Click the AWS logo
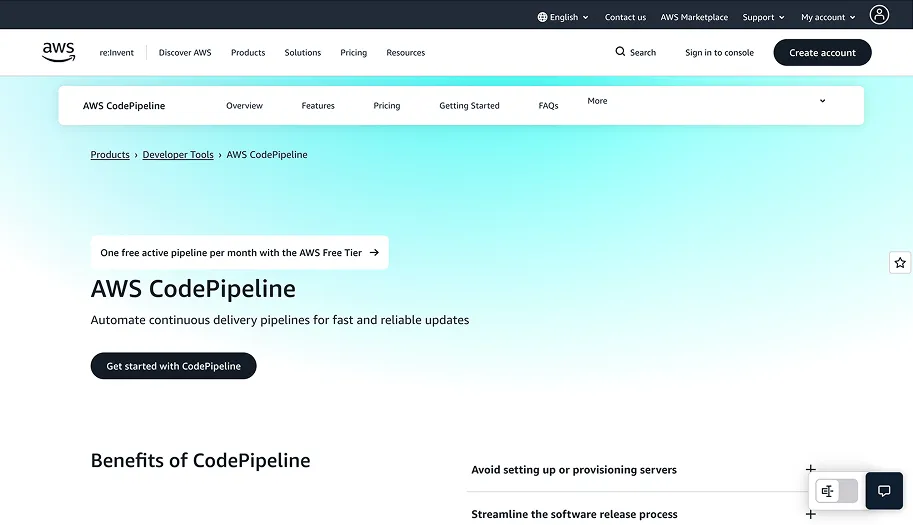913x525 pixels. 58,52
